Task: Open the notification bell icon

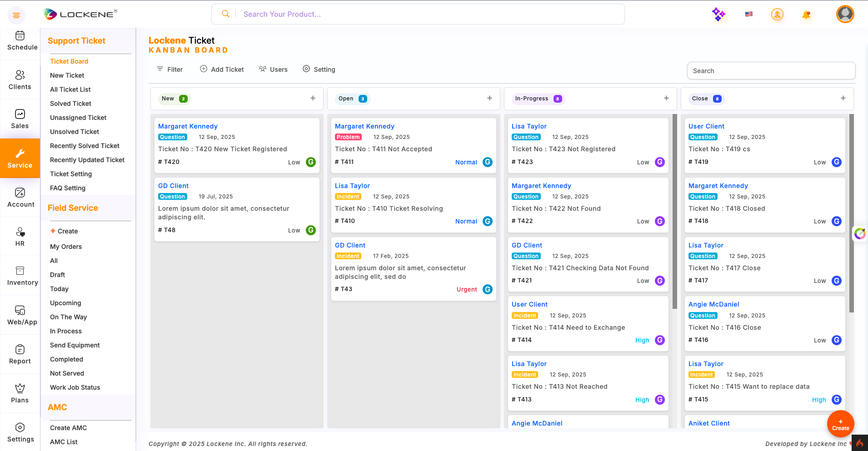Action: pyautogui.click(x=806, y=15)
